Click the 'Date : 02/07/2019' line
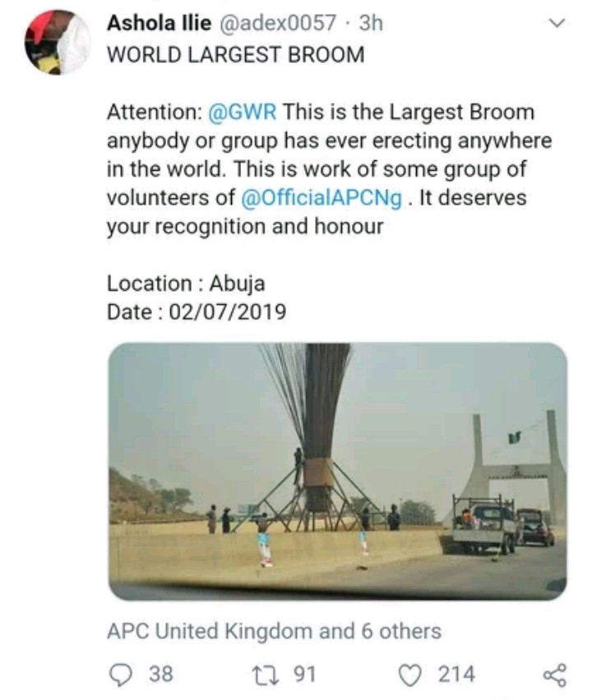 (197, 312)
